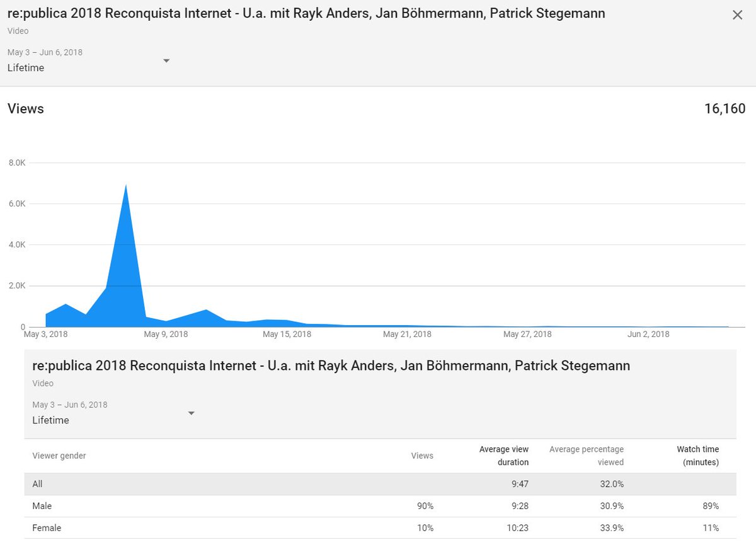Screen dimensions: 756x550
Task: Sort by Watch time (minutes) column
Action: pos(698,455)
